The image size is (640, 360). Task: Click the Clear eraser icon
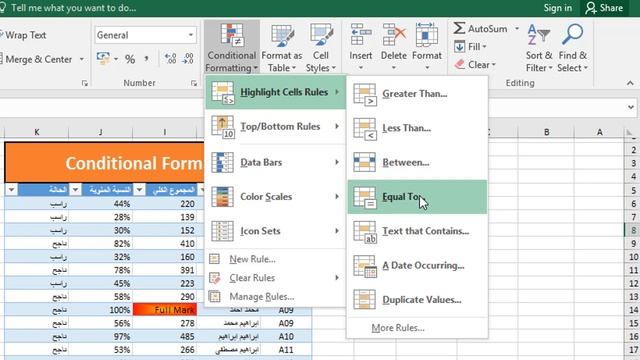460,64
